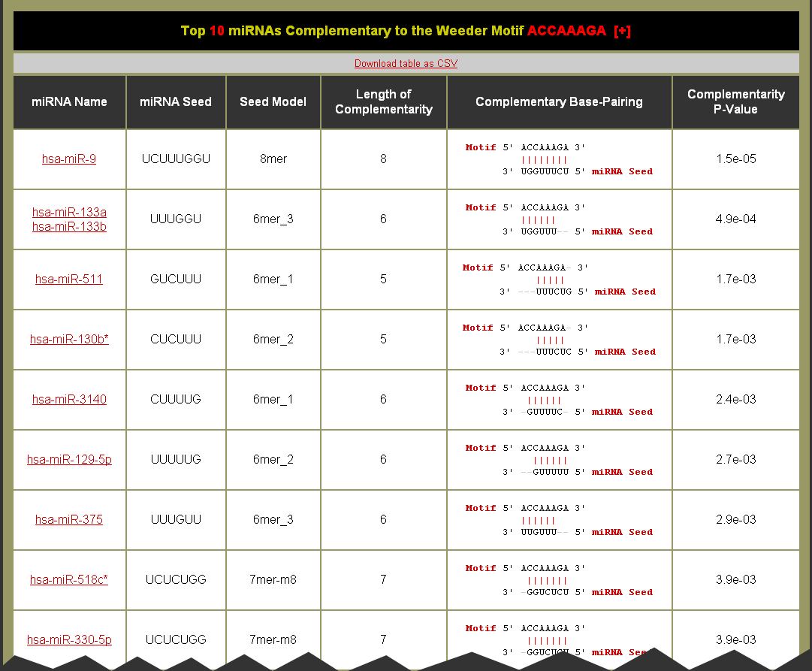Open the hsa-miR-9 miRNA link
This screenshot has width=812, height=671.
[69, 159]
